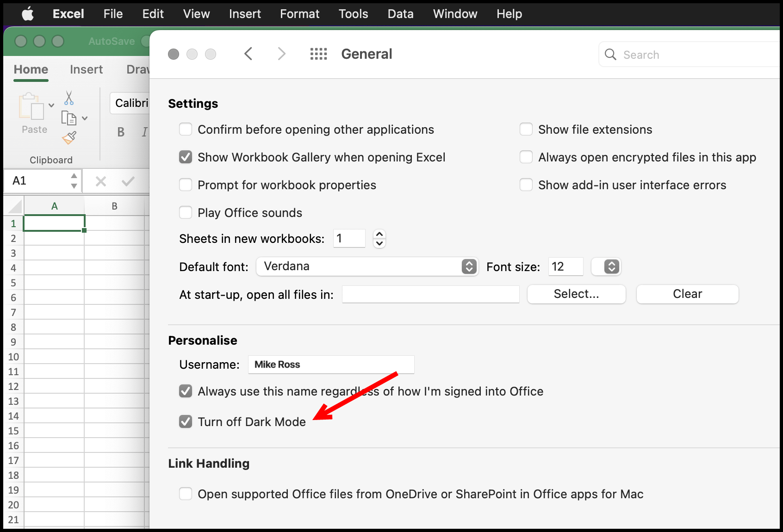Uncheck Turn off Dark Mode
This screenshot has height=532, width=783.
pyautogui.click(x=186, y=421)
